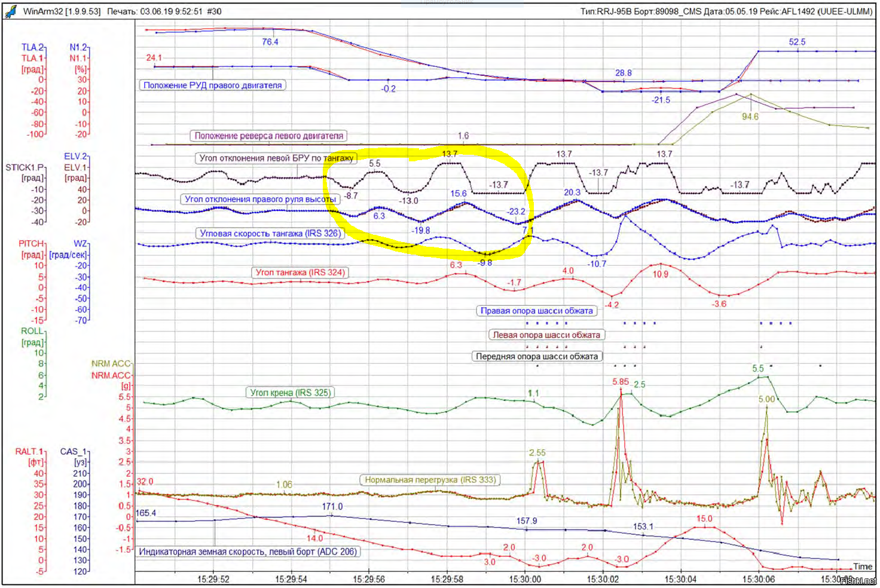Click the radio altitude value label 14.0

(x=315, y=538)
